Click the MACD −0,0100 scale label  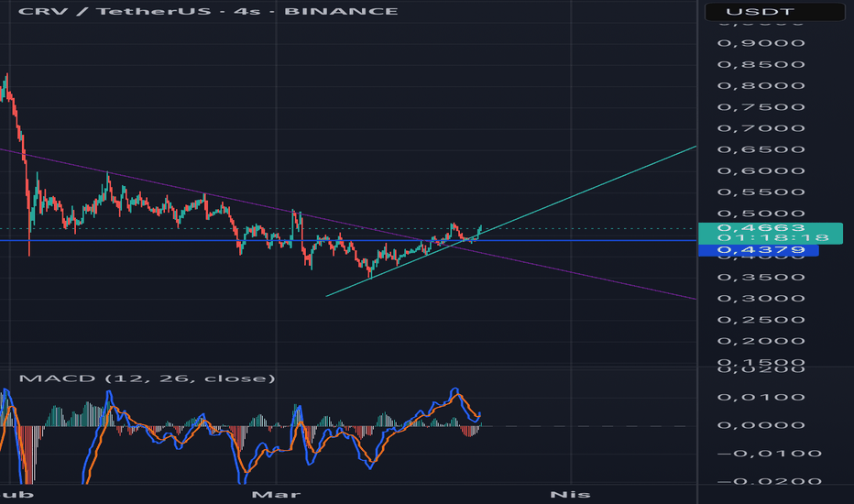click(769, 454)
